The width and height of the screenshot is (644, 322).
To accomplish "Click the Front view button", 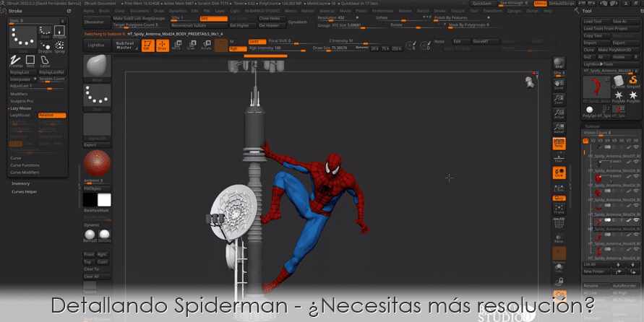I will (x=90, y=254).
